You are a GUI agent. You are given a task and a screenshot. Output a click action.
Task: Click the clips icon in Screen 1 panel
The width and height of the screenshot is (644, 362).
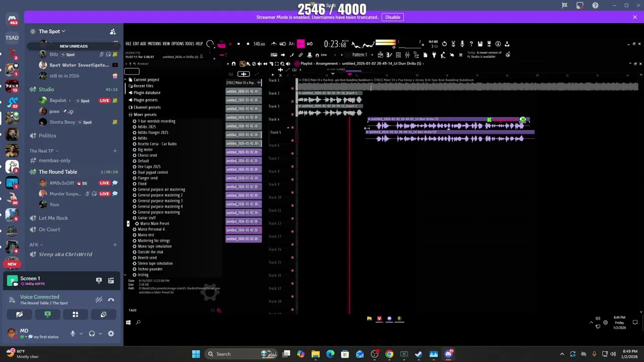(x=111, y=281)
